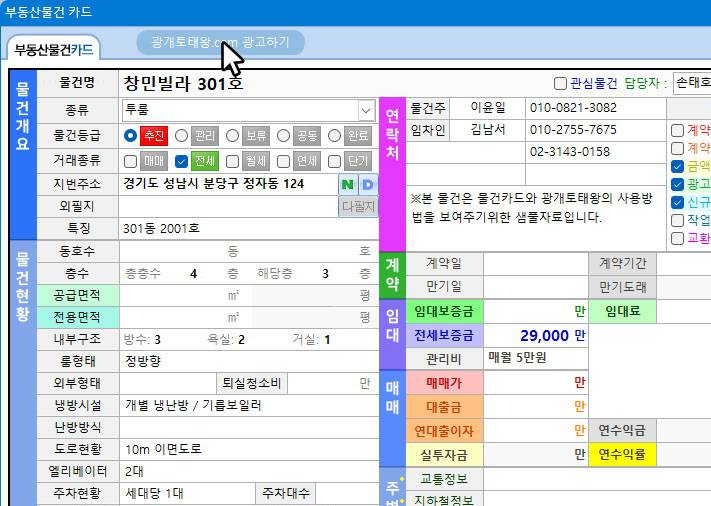This screenshot has height=506, width=711.
Task: Uncheck the 전세 transaction checkbox
Action: [x=181, y=161]
